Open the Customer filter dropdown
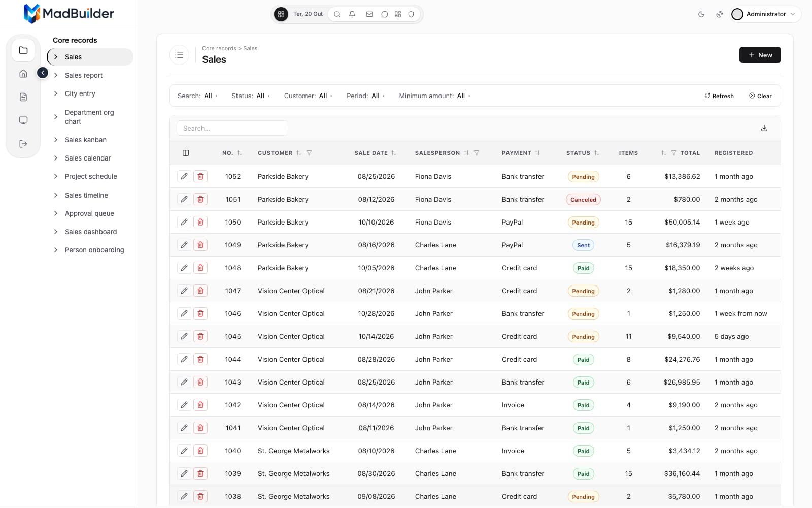The image size is (812, 508). pos(308,96)
